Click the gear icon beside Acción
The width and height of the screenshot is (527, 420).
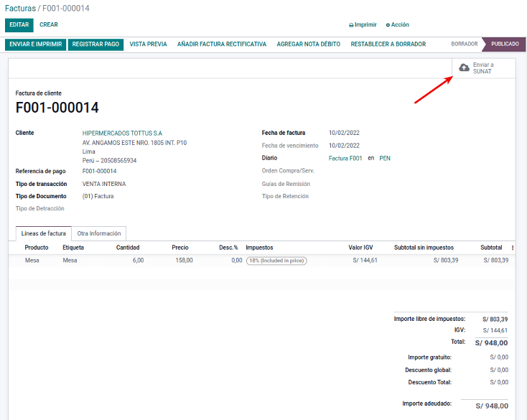pyautogui.click(x=388, y=25)
